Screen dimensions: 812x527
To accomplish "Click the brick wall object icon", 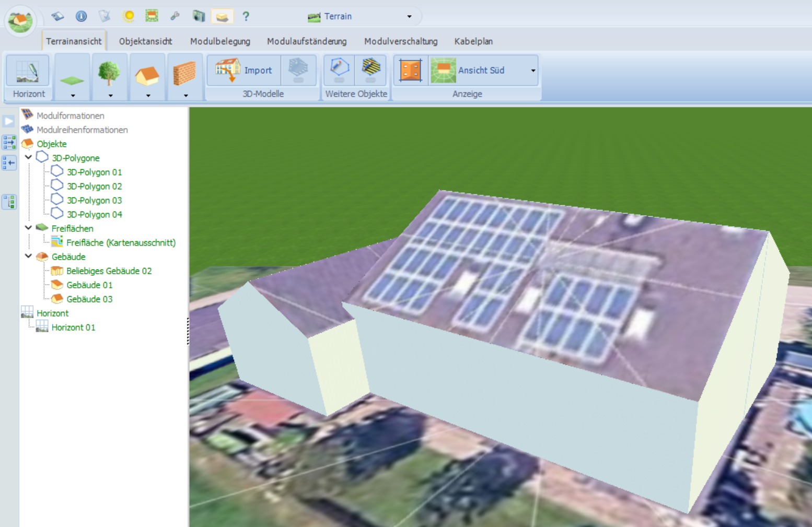I will tap(184, 72).
